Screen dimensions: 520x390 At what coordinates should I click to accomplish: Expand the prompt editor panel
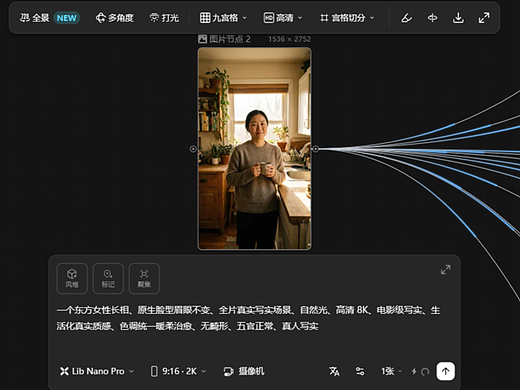[446, 270]
